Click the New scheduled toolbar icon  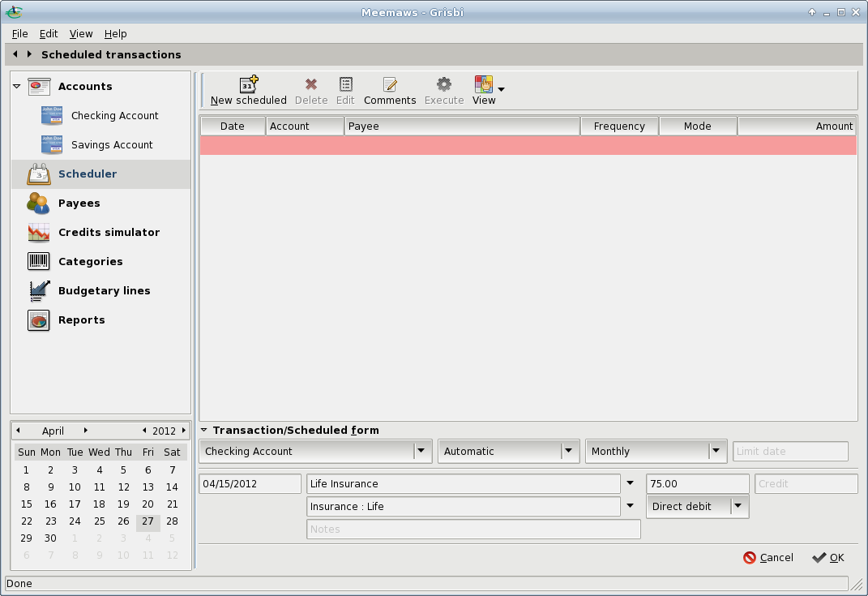249,84
